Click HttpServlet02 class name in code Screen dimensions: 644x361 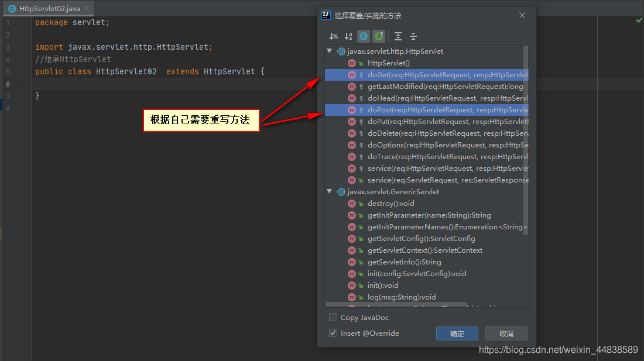(x=126, y=71)
